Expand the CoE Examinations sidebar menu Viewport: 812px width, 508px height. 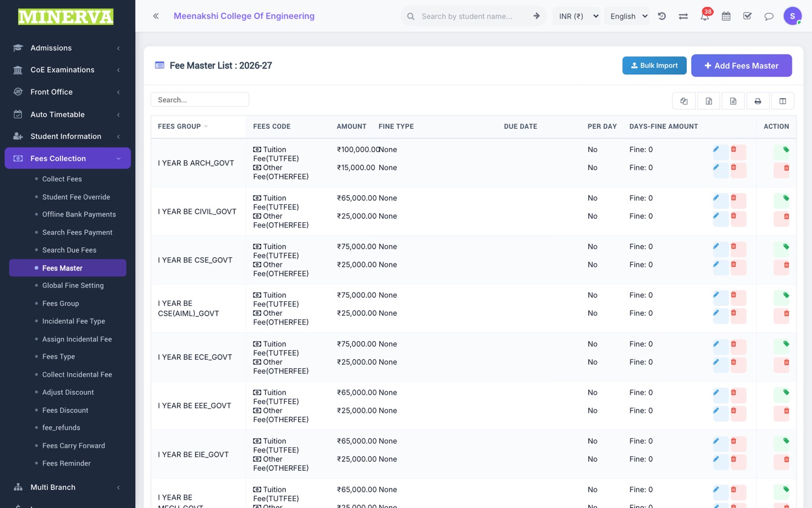coord(67,70)
